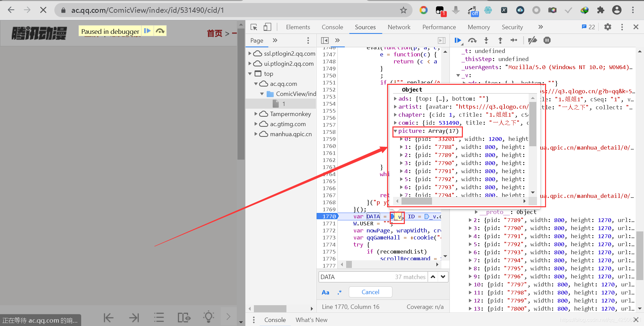Viewport: 644px width, 326px height.
Task: Focus the DATA search input field
Action: pyautogui.click(x=356, y=277)
